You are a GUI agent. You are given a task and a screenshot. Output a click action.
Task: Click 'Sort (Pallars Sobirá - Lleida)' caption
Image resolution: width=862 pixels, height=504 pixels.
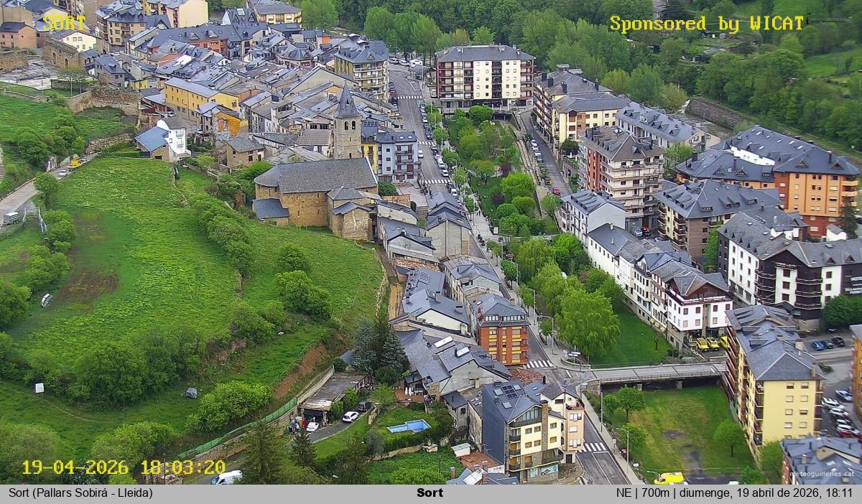(80, 493)
